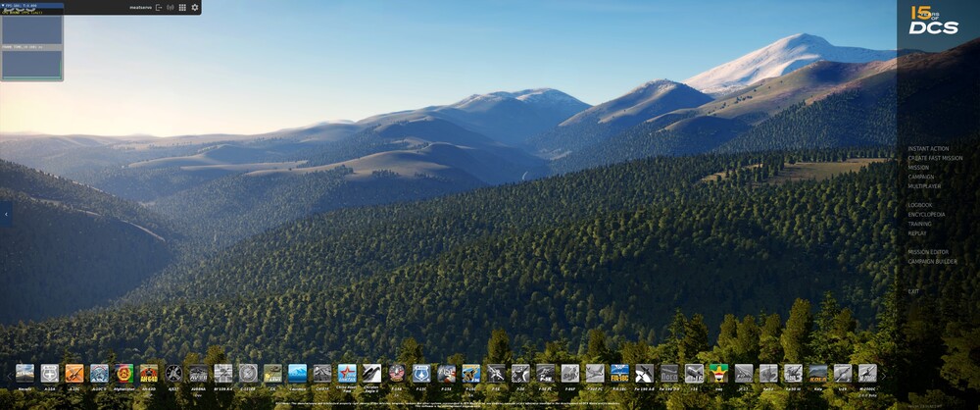Select the AH-64D module icon
The width and height of the screenshot is (980, 410).
(149, 373)
